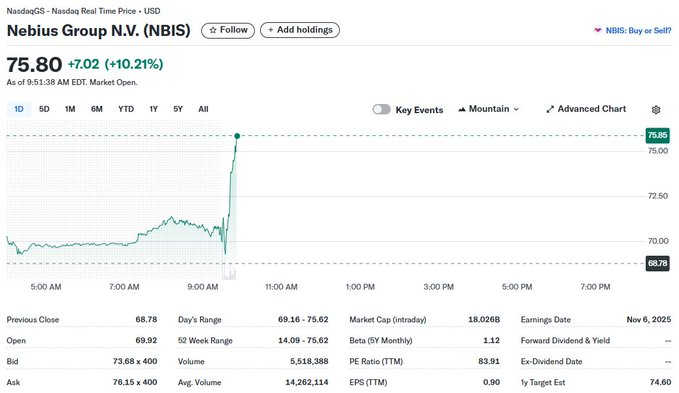679x393 pixels.
Task: Click the EPS (TTM) value 0.90
Action: coord(491,382)
